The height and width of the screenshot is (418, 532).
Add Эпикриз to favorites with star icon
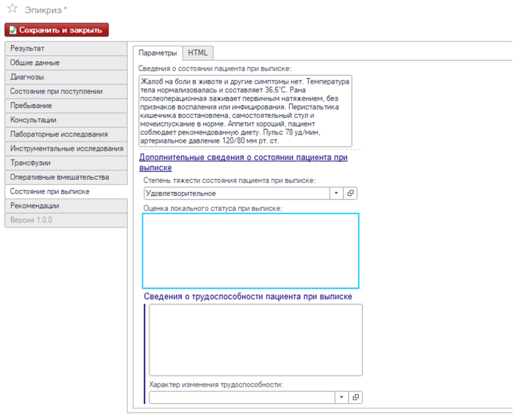12,9
